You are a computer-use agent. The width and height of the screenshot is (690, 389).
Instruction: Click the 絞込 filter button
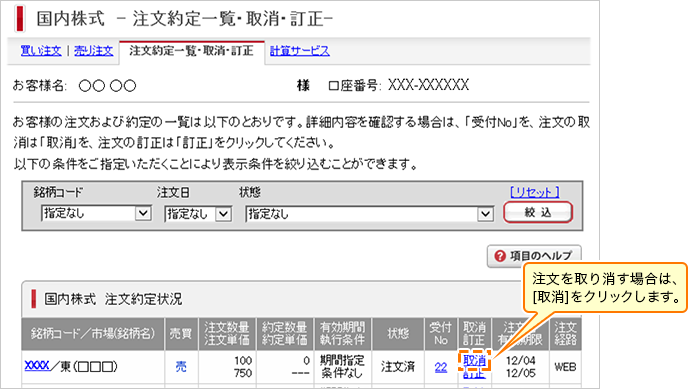pyautogui.click(x=538, y=213)
